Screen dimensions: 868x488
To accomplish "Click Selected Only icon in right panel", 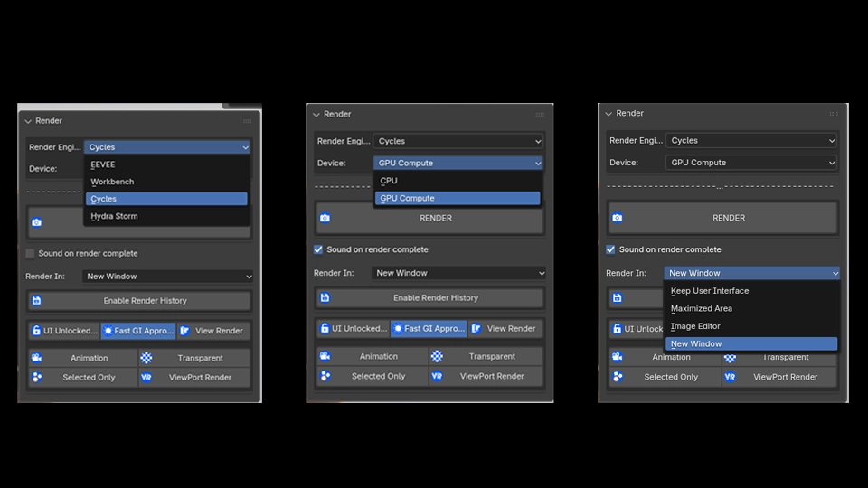I will coord(618,377).
